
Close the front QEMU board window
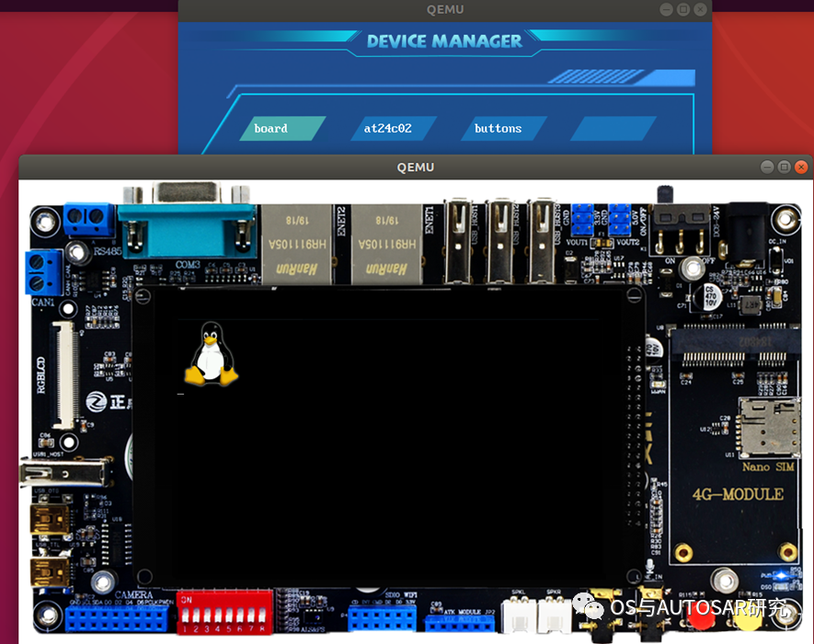(x=801, y=167)
